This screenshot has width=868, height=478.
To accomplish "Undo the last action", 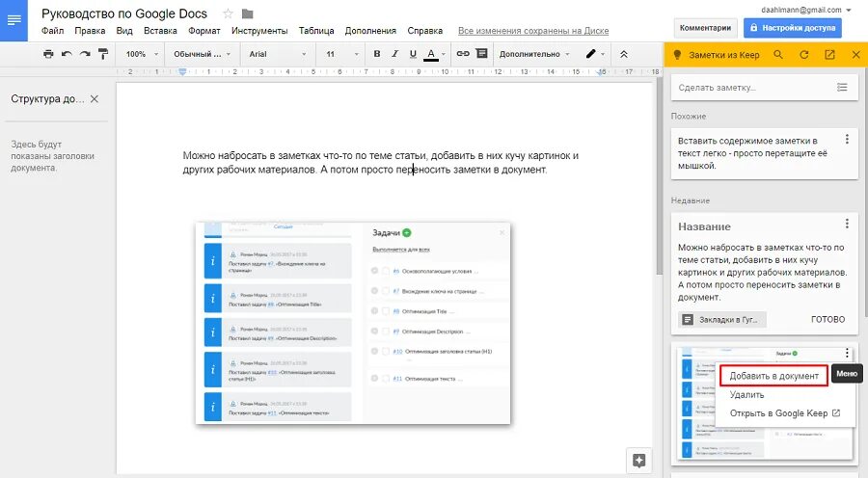I will coord(67,54).
